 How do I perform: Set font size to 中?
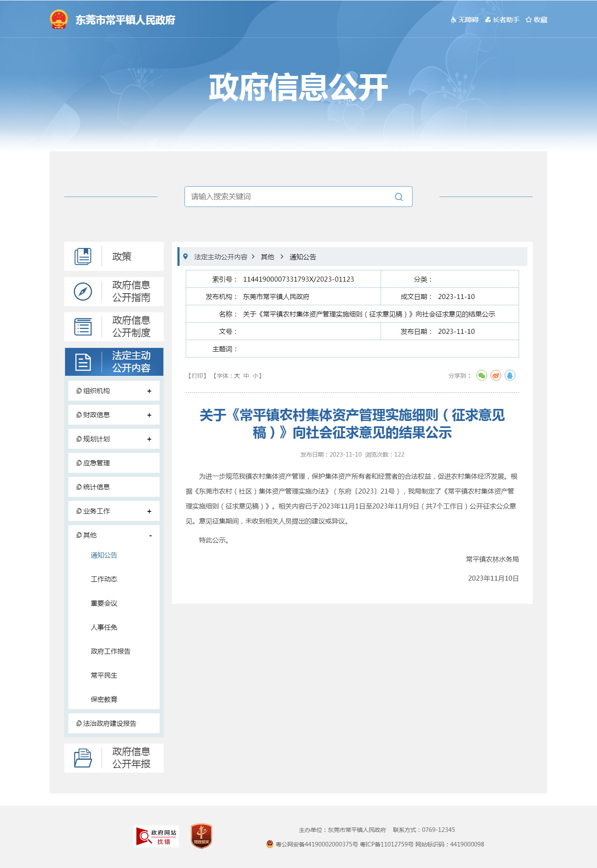tap(246, 376)
